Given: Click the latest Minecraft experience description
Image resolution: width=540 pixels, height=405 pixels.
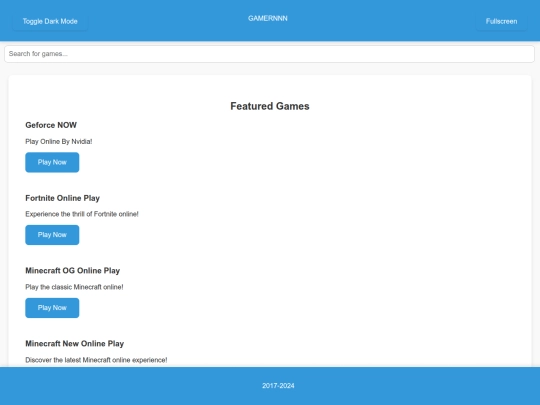Looking at the screenshot, I should (x=96, y=360).
